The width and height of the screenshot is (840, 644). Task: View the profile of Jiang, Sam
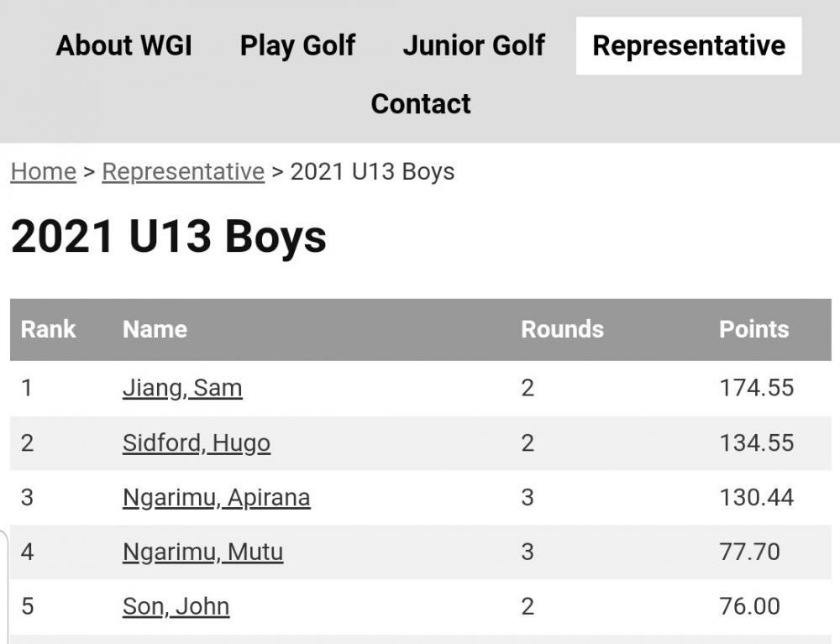pyautogui.click(x=182, y=388)
